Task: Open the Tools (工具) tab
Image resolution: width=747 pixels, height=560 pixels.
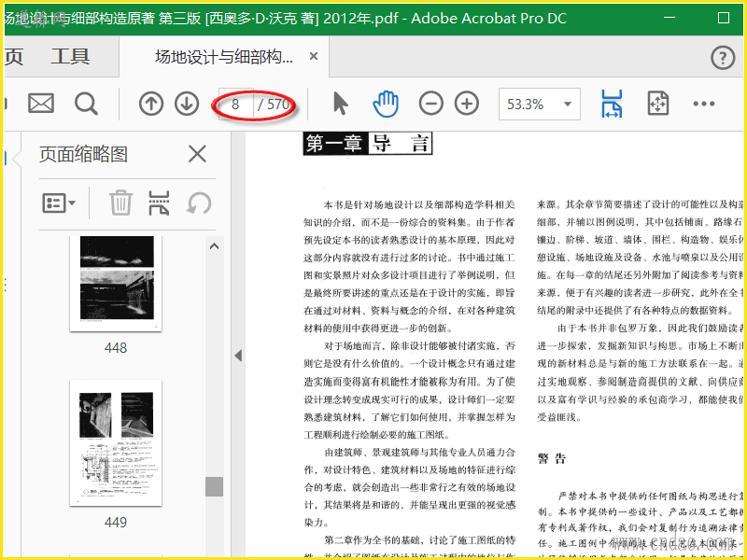Action: (x=70, y=57)
